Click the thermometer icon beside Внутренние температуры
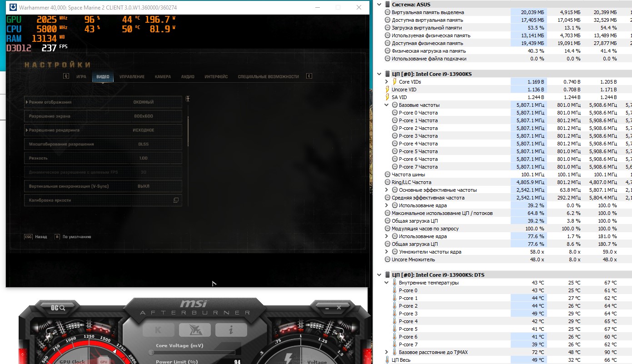This screenshot has width=632, height=364. tap(394, 283)
